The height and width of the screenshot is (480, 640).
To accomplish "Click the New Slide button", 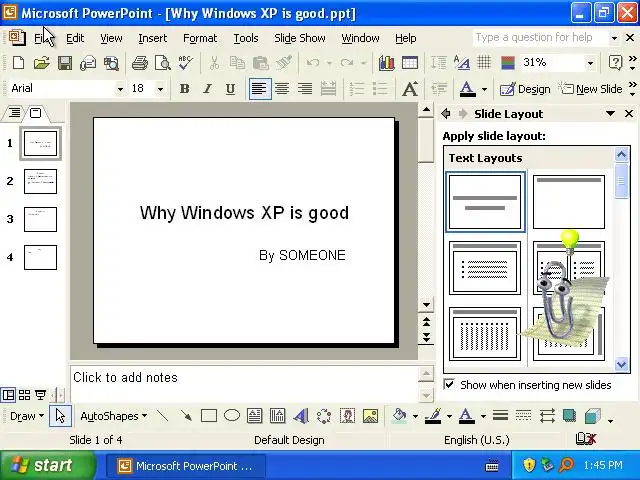I will 591,89.
